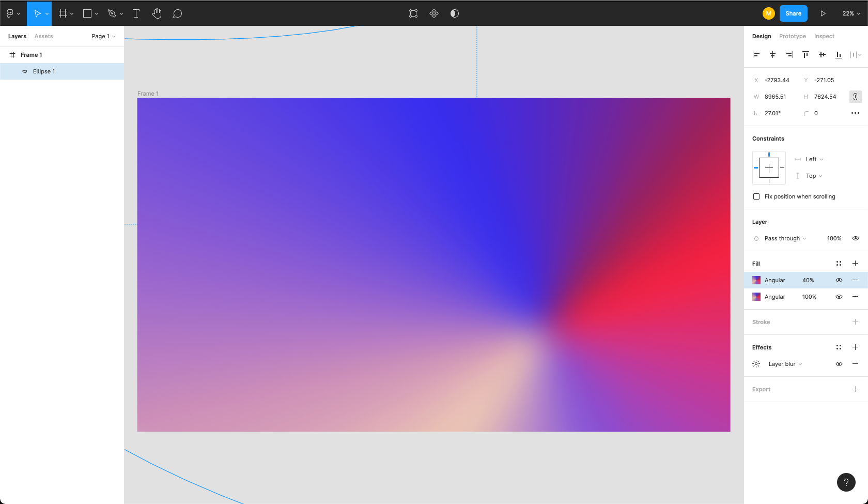Viewport: 868px width, 504px height.
Task: Hide the 40% Angular fill
Action: click(x=839, y=280)
